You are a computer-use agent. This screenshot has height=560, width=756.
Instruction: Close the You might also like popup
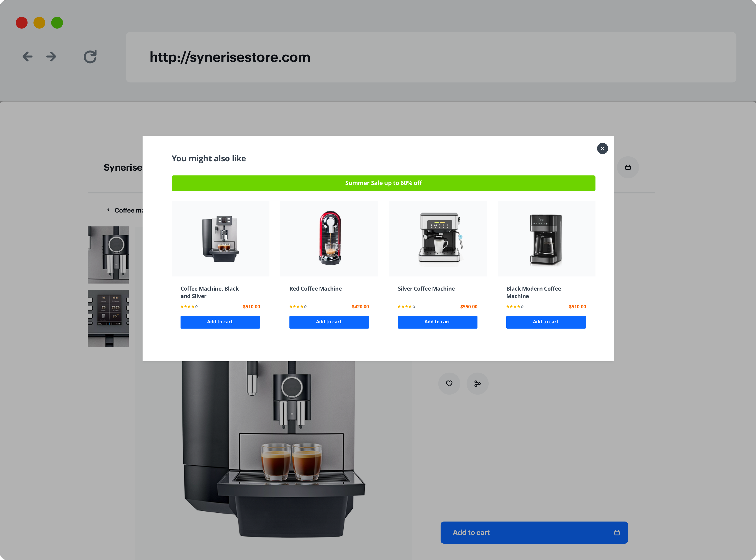[602, 148]
